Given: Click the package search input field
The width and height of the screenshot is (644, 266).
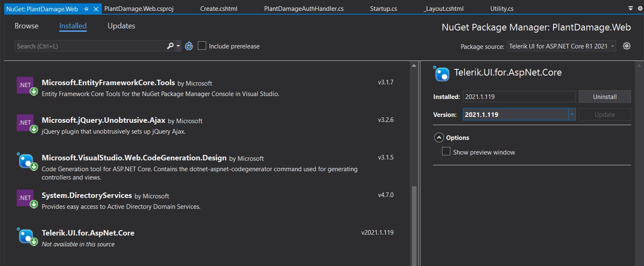Looking at the screenshot, I should pos(90,46).
